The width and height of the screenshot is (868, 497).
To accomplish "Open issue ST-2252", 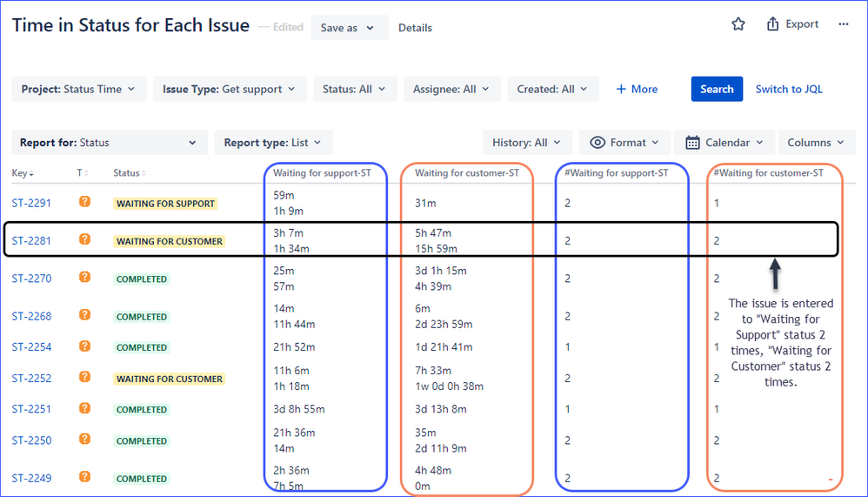I will pos(31,378).
